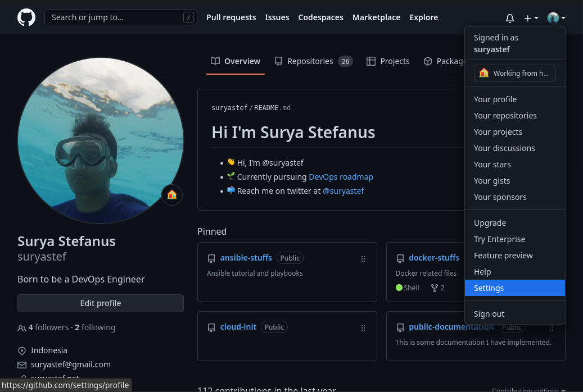Screen dimensions: 583x392
Task: Open the README.md file link
Action: click(272, 108)
